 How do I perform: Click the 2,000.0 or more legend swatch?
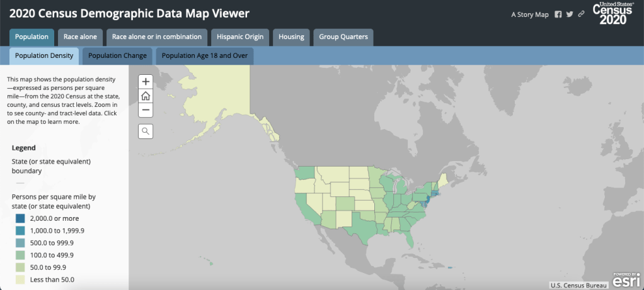click(21, 218)
